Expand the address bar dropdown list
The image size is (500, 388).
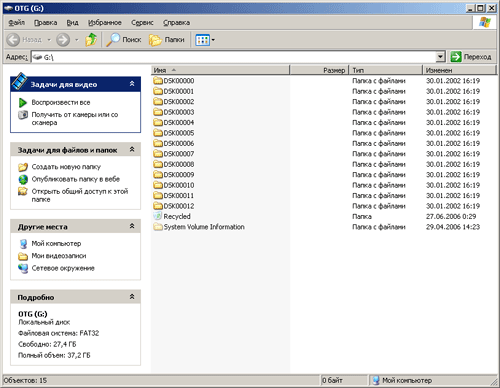440,57
